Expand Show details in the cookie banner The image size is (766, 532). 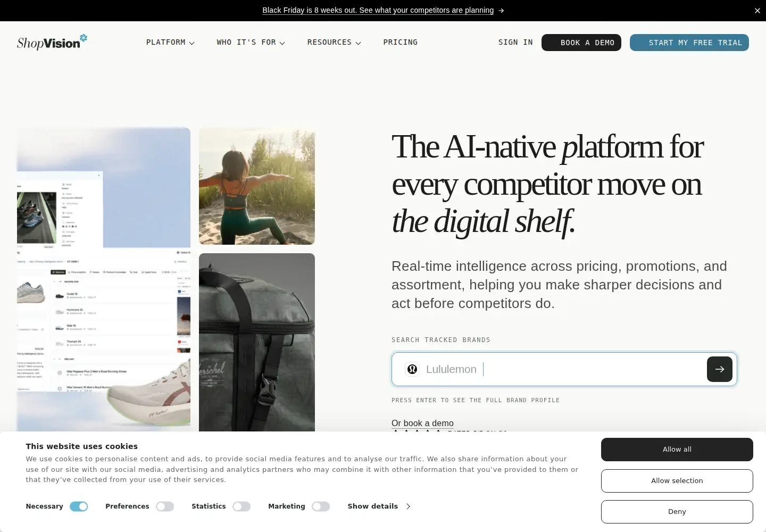tap(379, 506)
